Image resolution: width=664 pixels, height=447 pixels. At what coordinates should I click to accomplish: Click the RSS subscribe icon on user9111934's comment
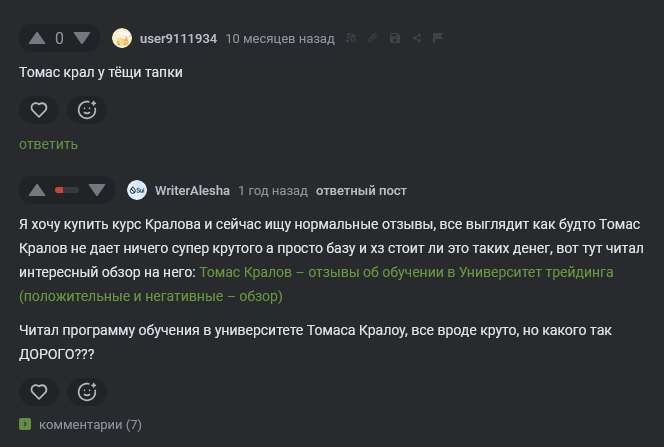351,39
